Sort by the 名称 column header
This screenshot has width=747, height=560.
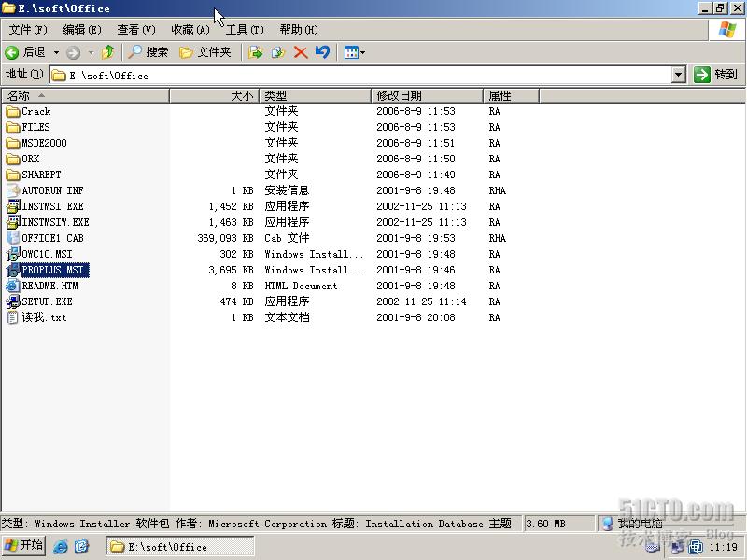click(x=85, y=96)
